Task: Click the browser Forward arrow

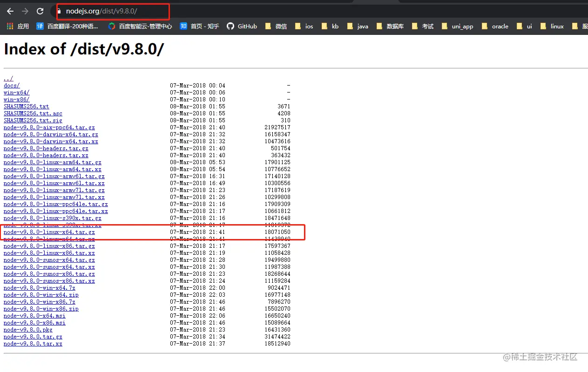Action: [25, 11]
